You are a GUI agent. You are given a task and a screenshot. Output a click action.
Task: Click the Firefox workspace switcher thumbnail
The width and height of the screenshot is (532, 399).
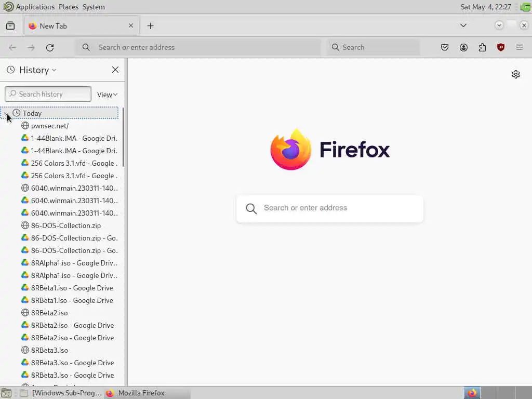click(x=472, y=393)
